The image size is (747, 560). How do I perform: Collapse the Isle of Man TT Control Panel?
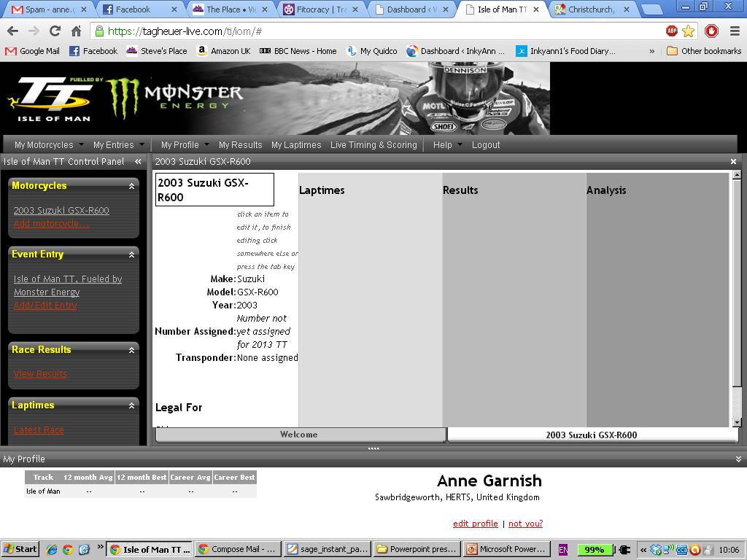[x=138, y=161]
